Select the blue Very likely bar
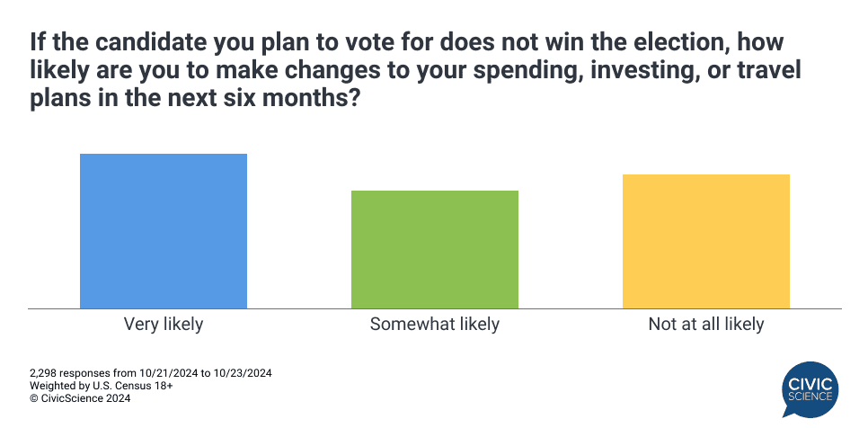This screenshot has height=428, width=868. [164, 231]
